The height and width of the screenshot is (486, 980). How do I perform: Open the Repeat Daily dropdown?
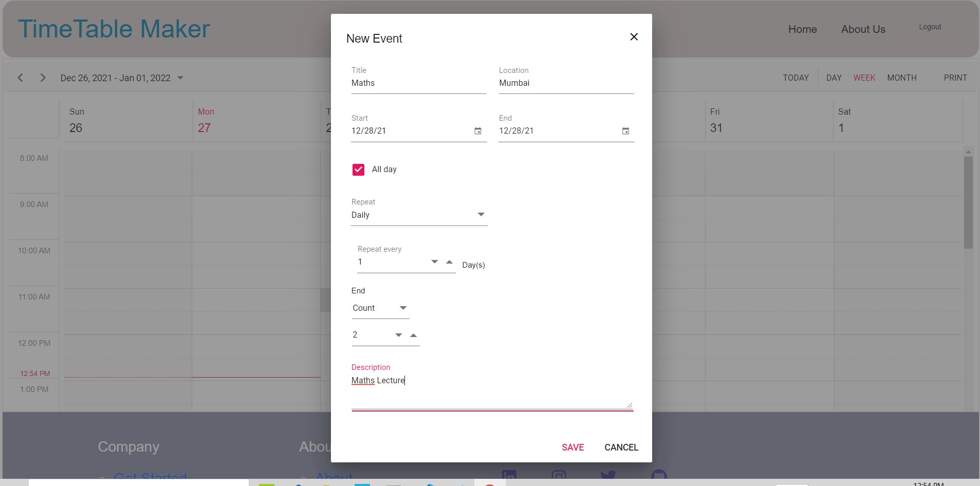419,215
